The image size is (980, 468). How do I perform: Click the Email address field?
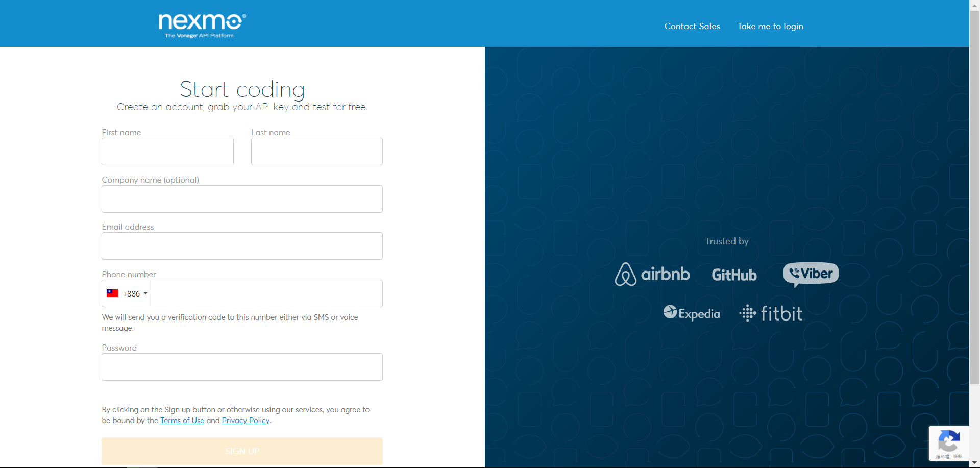tap(242, 246)
